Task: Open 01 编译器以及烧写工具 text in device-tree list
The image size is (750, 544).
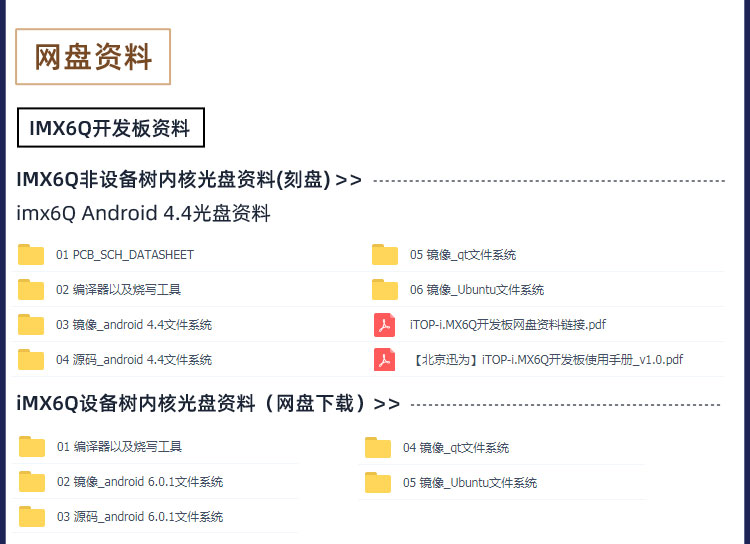Action: pyautogui.click(x=119, y=446)
